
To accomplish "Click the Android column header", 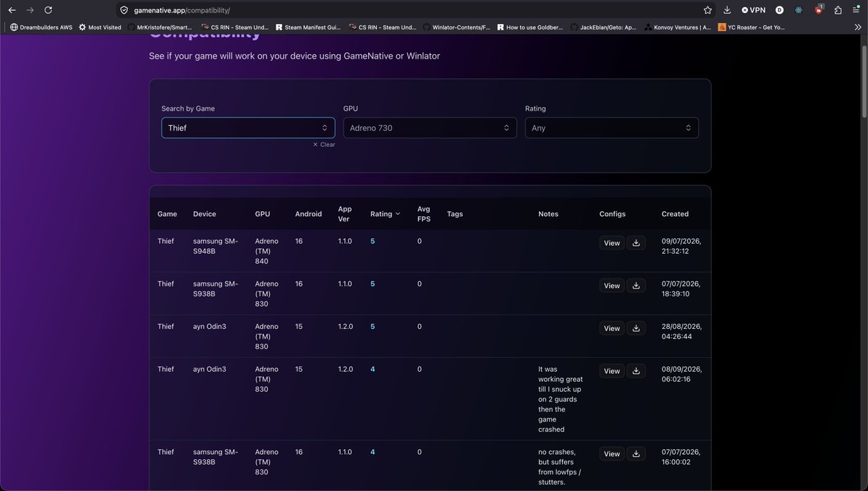I will 309,214.
